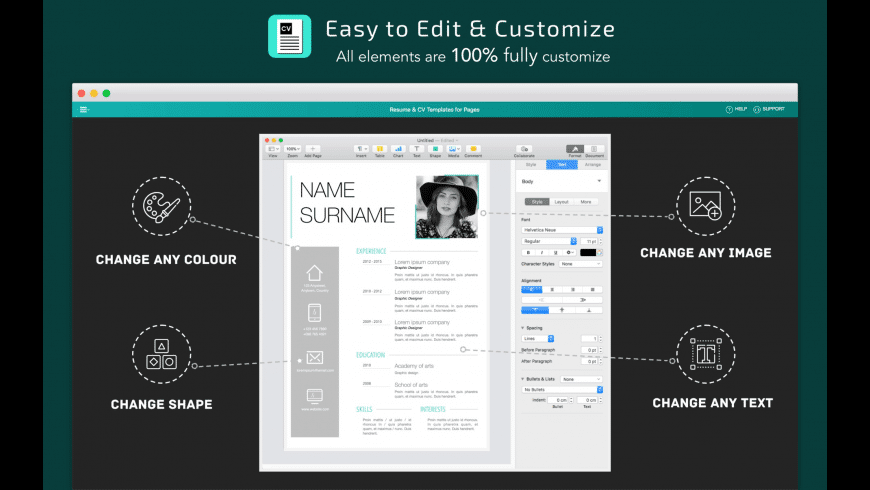Show the Document inspector icon
Screen dimensions: 870x490
coord(594,149)
